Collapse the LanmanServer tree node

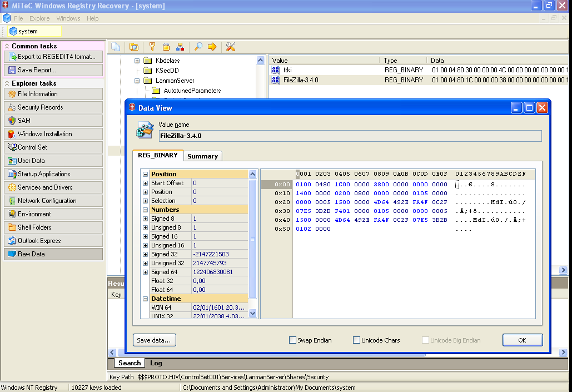click(x=137, y=80)
